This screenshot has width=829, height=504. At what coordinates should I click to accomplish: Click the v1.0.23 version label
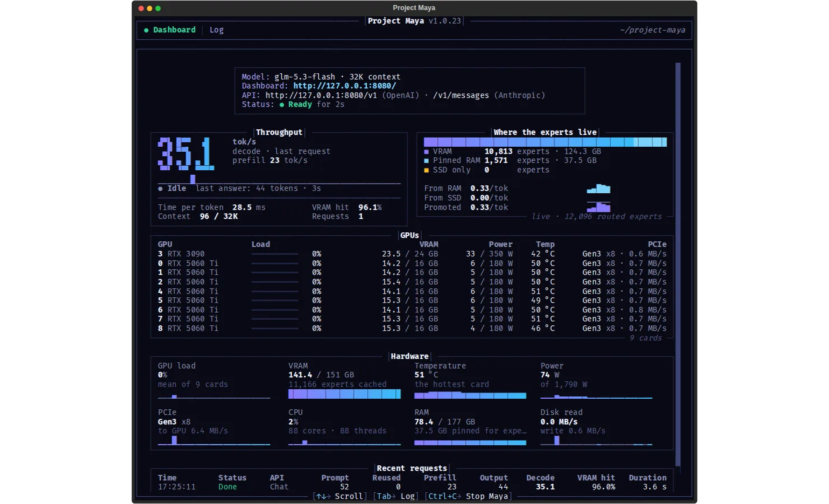(445, 21)
